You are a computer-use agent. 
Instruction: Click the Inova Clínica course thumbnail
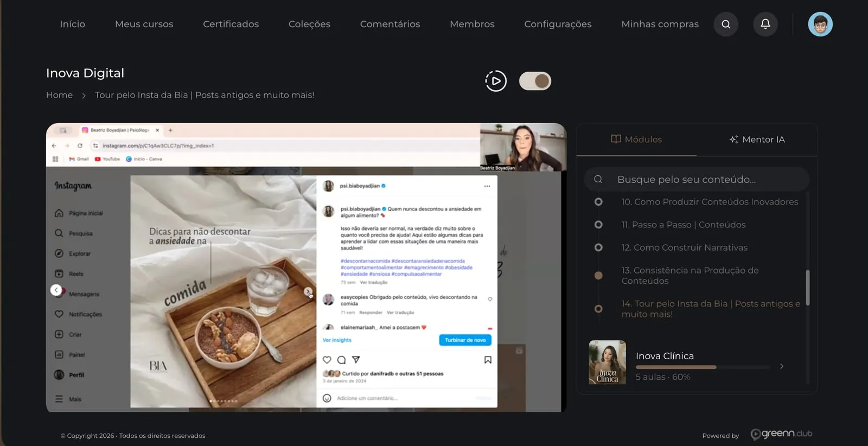[x=608, y=362]
